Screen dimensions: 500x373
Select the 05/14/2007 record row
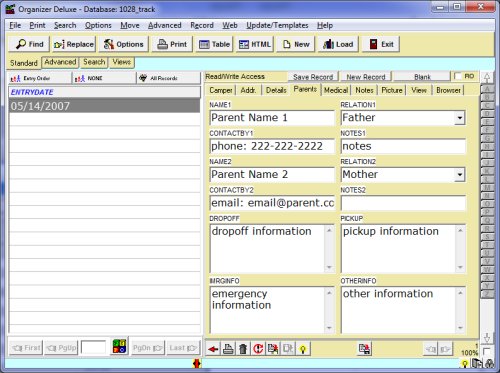(x=104, y=106)
